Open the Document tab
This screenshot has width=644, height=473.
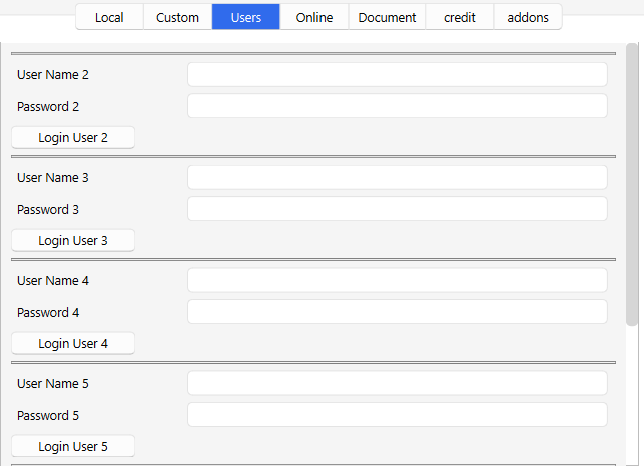387,17
